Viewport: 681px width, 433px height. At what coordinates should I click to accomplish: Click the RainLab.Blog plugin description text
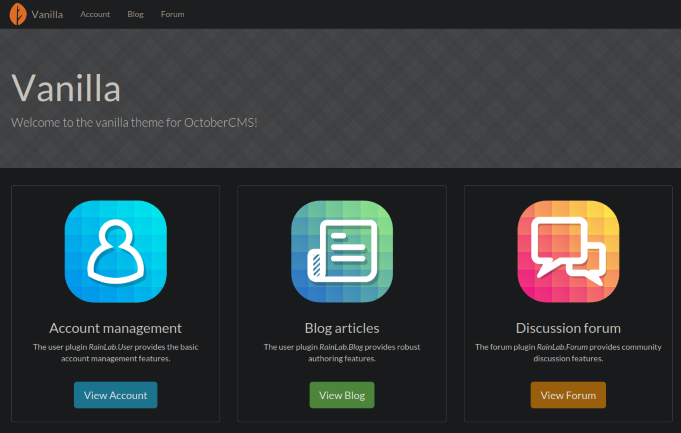(x=341, y=353)
